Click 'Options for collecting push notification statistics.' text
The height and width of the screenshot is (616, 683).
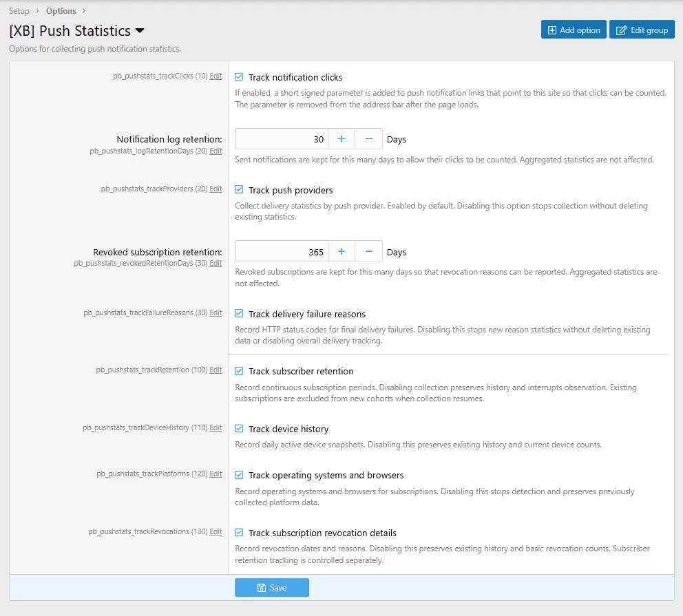tap(95, 49)
